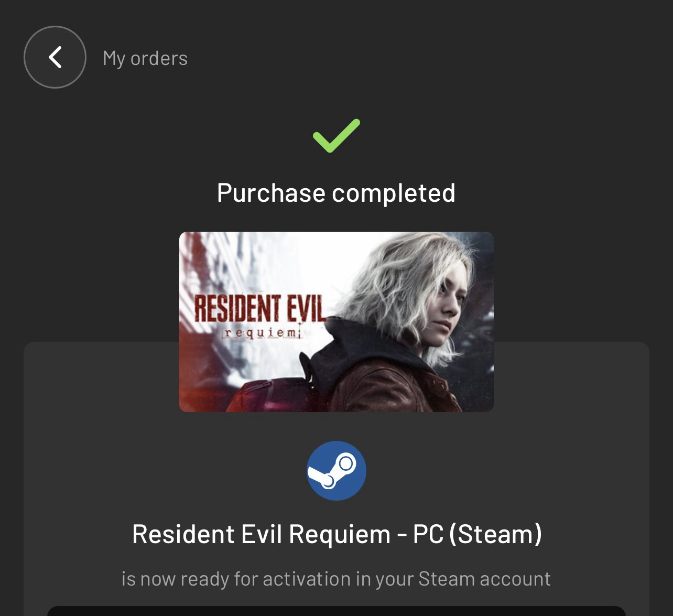Click the red RESIDENT EVIL logo on the cover
The height and width of the screenshot is (616, 673).
(260, 309)
